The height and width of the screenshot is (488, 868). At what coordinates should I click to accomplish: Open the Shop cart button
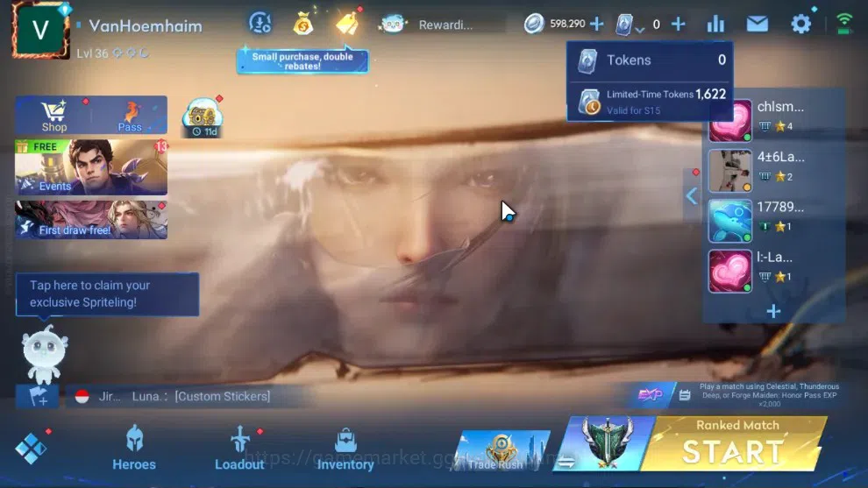click(x=54, y=116)
